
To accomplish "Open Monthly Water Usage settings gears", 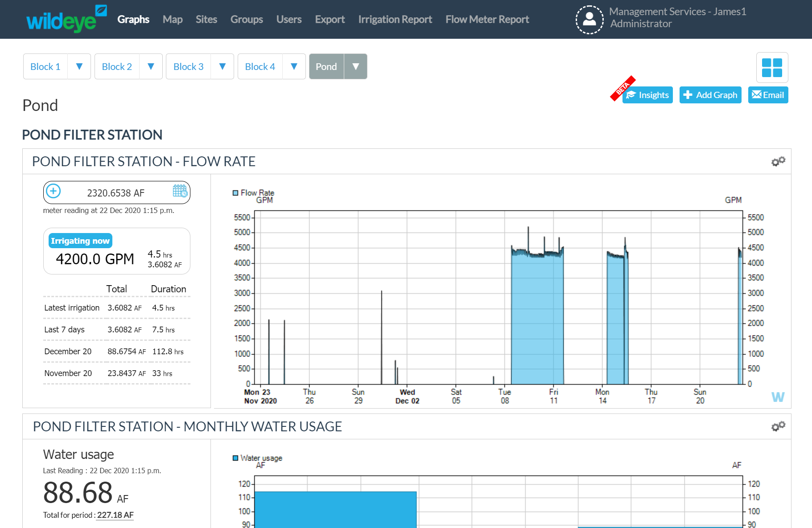I will (778, 426).
